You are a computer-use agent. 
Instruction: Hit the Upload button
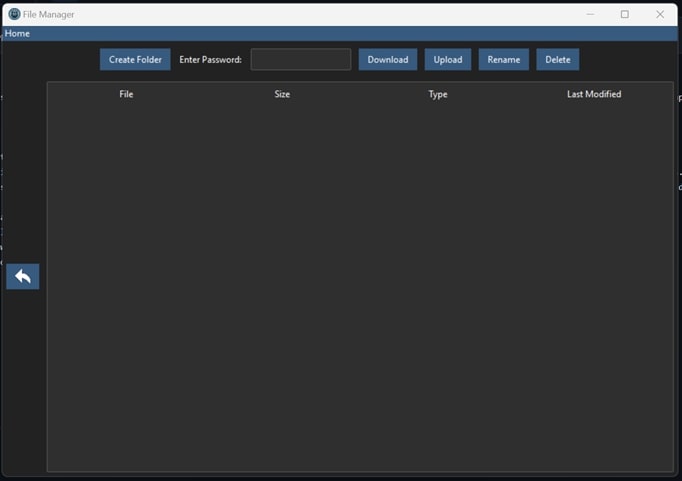coord(447,60)
